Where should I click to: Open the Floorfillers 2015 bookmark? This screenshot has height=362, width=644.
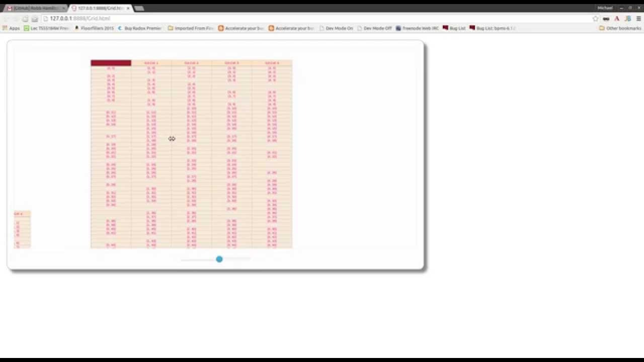94,28
